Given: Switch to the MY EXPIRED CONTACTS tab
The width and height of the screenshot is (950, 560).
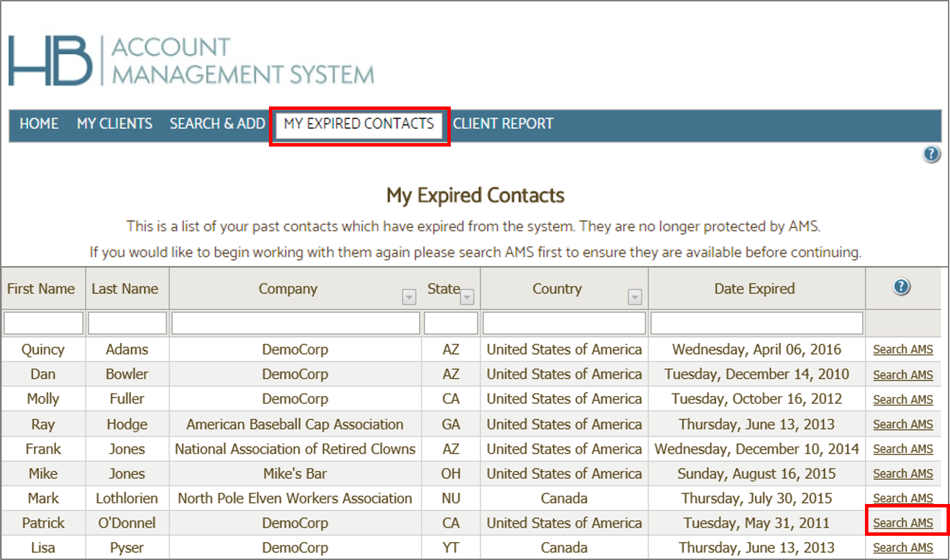Looking at the screenshot, I should (x=359, y=123).
